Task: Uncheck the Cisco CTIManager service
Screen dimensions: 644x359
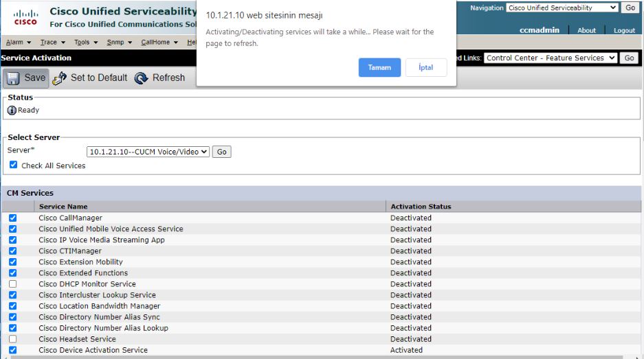Action: click(x=13, y=251)
